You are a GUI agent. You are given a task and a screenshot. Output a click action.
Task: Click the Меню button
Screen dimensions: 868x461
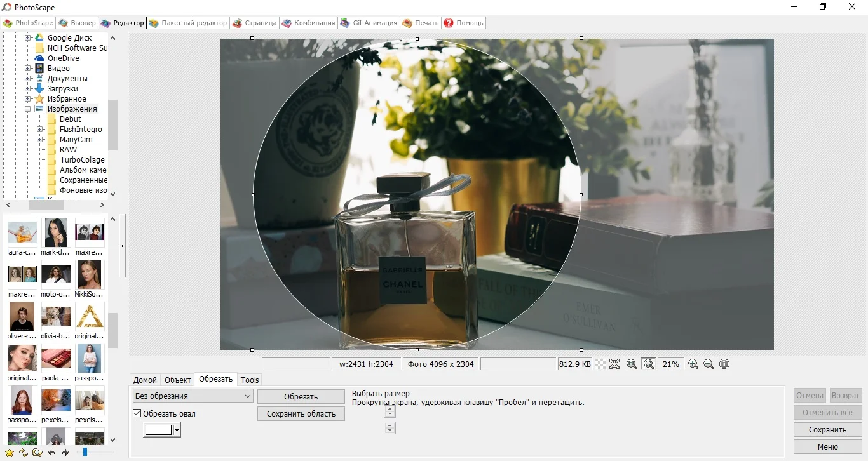(827, 447)
